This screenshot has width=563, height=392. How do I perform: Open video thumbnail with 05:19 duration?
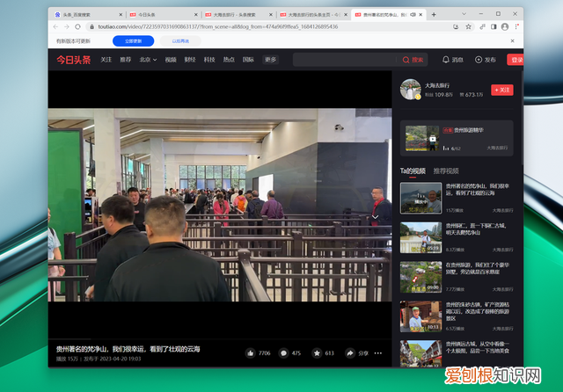pyautogui.click(x=420, y=237)
